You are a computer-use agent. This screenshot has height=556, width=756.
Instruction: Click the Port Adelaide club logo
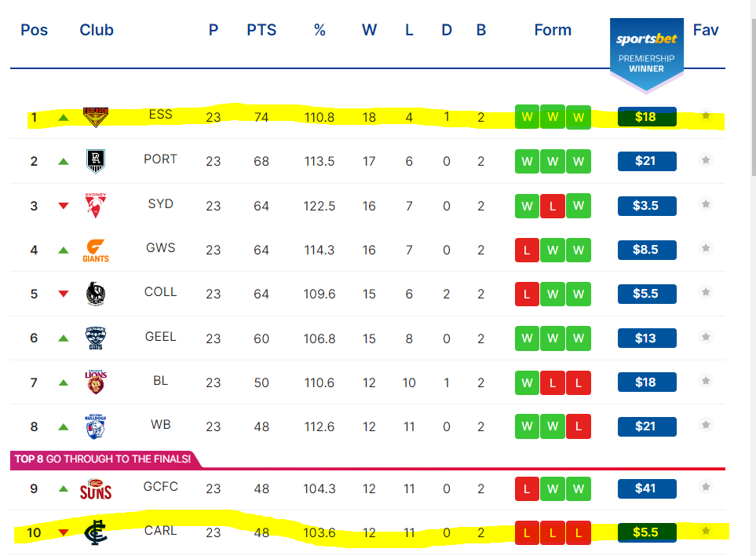(96, 161)
